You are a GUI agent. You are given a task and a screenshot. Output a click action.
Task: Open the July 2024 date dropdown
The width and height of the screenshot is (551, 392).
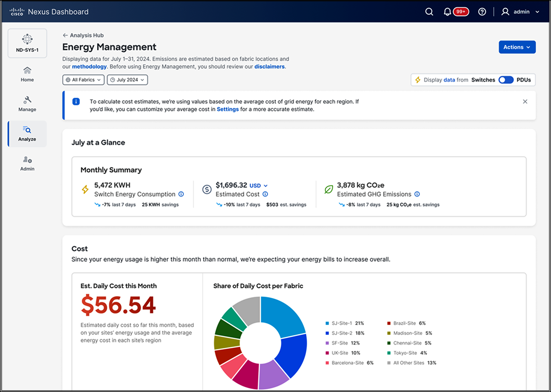[127, 80]
